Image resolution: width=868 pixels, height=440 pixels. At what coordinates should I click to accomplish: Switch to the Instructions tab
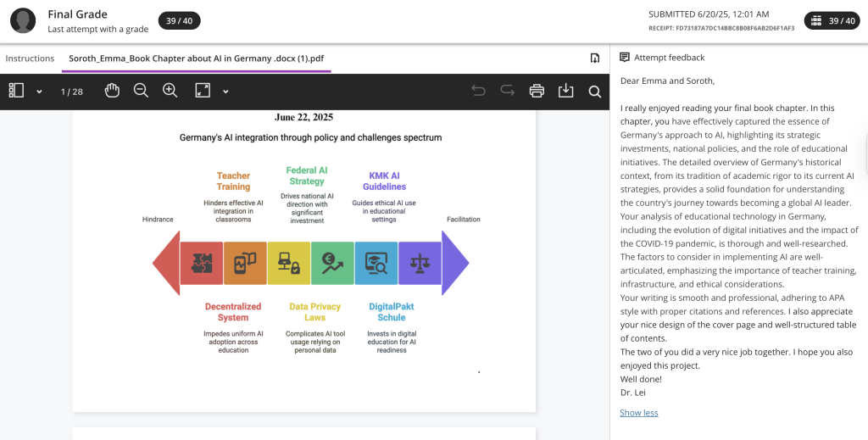pyautogui.click(x=30, y=58)
